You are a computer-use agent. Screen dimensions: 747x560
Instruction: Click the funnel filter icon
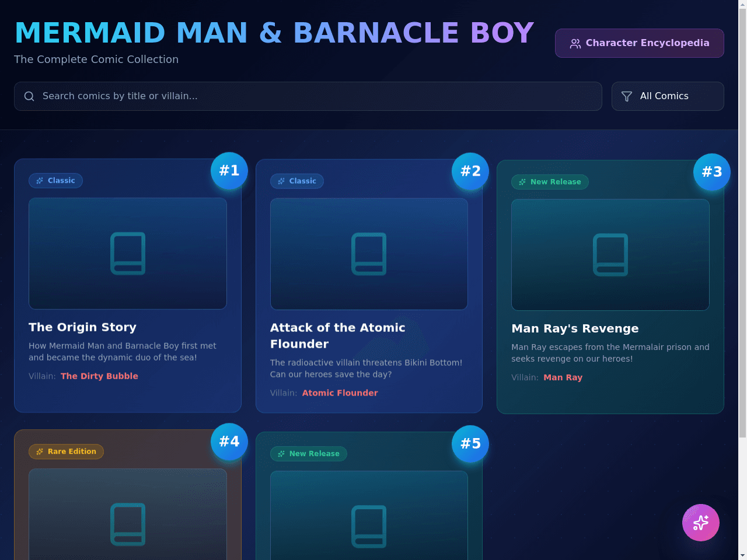627,96
